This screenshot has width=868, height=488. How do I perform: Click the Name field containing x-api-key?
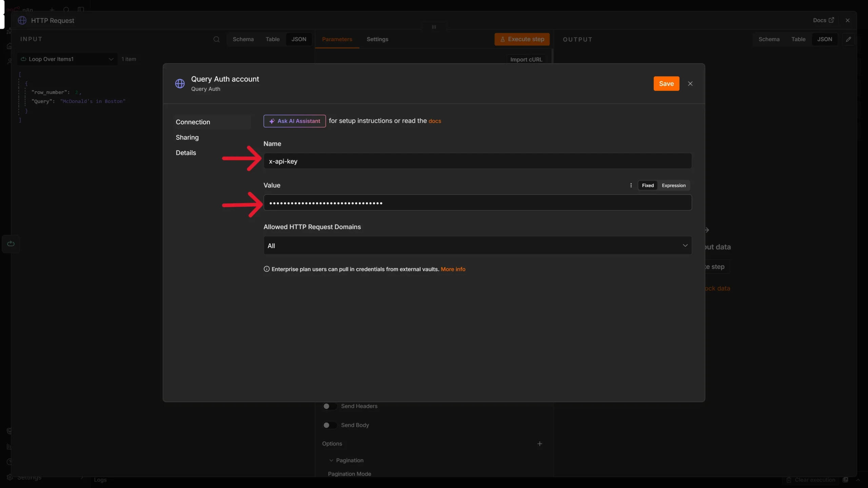pyautogui.click(x=477, y=161)
